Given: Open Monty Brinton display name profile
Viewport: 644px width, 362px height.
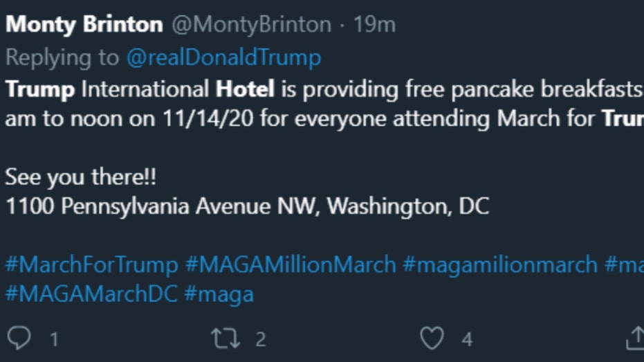Looking at the screenshot, I should (84, 24).
